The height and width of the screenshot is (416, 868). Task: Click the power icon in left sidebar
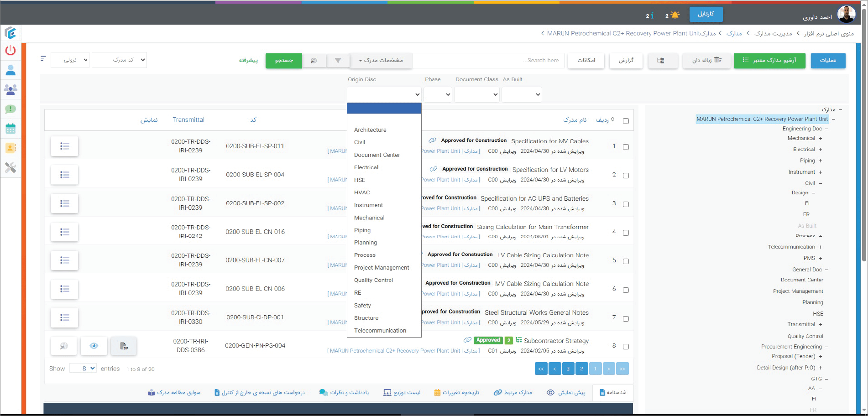pos(10,50)
